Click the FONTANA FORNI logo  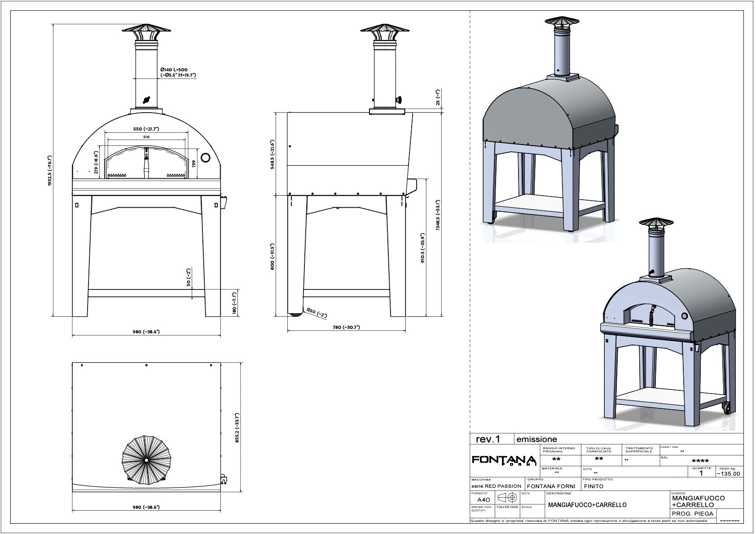pyautogui.click(x=504, y=461)
